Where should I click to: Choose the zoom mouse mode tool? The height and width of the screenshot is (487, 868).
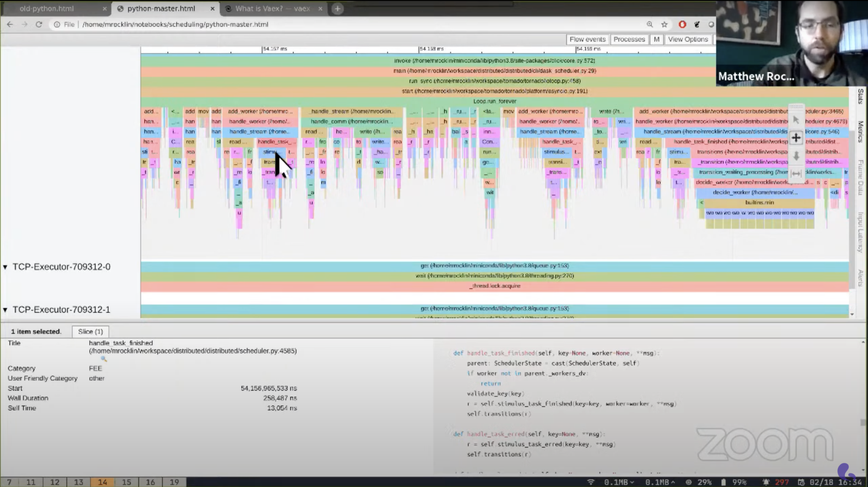(796, 156)
